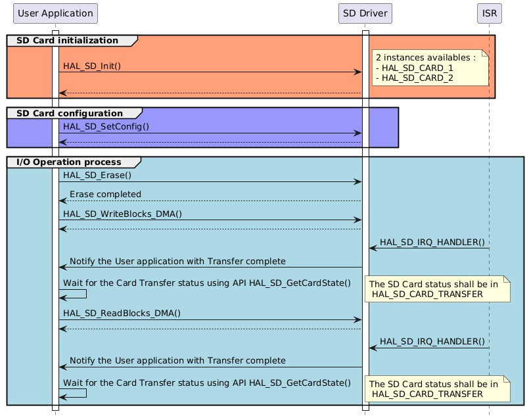Click the HAL_SD_CARD_2 line in the note

pyautogui.click(x=415, y=78)
